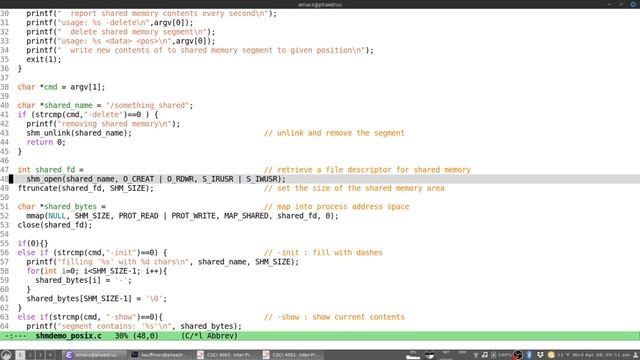The width and height of the screenshot is (640, 360).
Task: Click shmdemo_posix.c buffer name in mode line
Action: (x=69, y=336)
